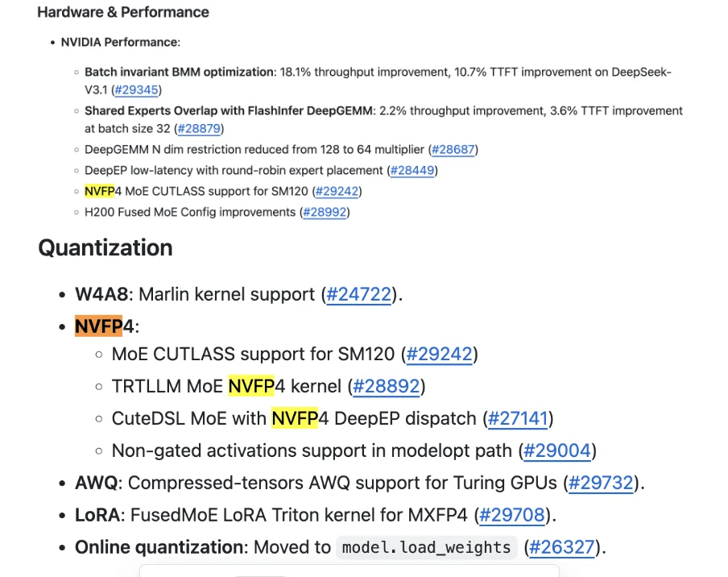
Task: Click the model.load_weights inline code
Action: click(x=426, y=548)
